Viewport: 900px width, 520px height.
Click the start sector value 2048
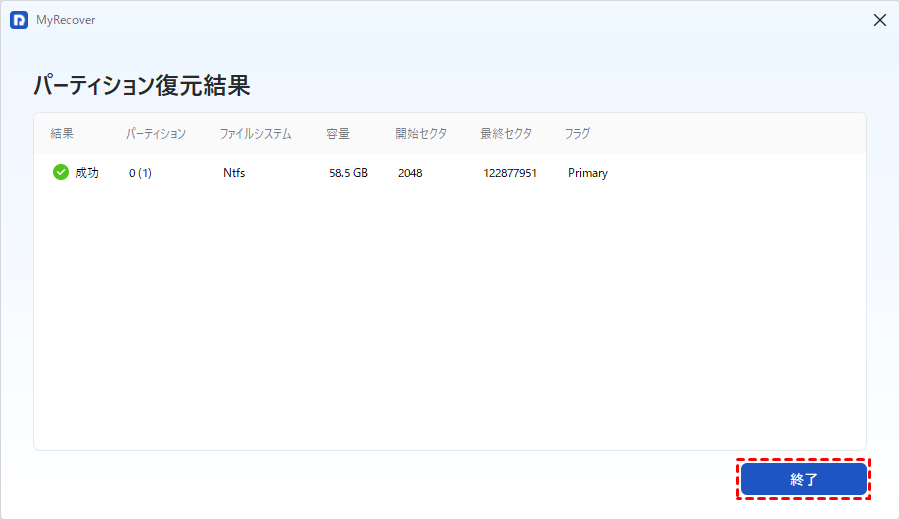pyautogui.click(x=410, y=173)
